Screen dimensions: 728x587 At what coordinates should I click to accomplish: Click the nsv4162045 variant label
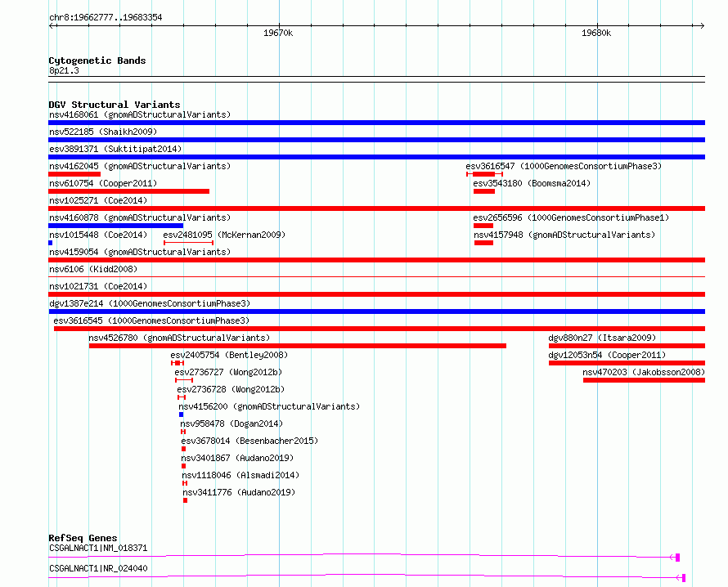[140, 166]
